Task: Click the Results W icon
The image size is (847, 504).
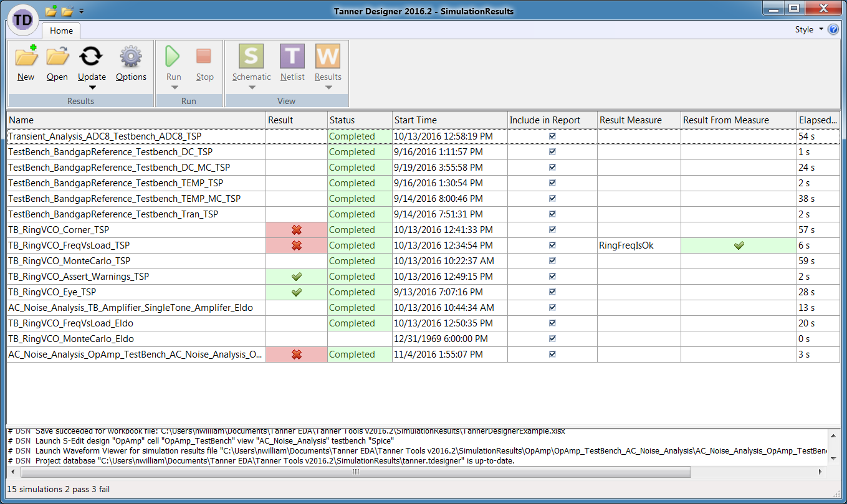Action: coord(328,57)
